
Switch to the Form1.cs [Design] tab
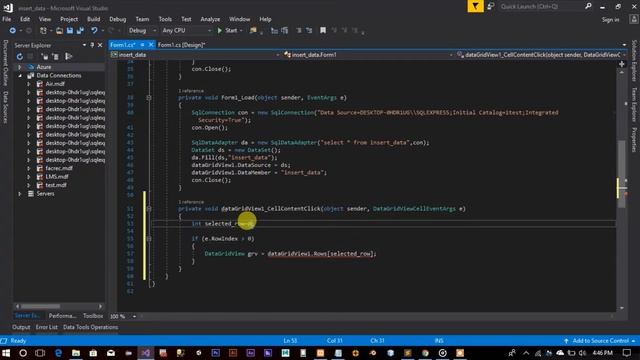click(x=182, y=45)
